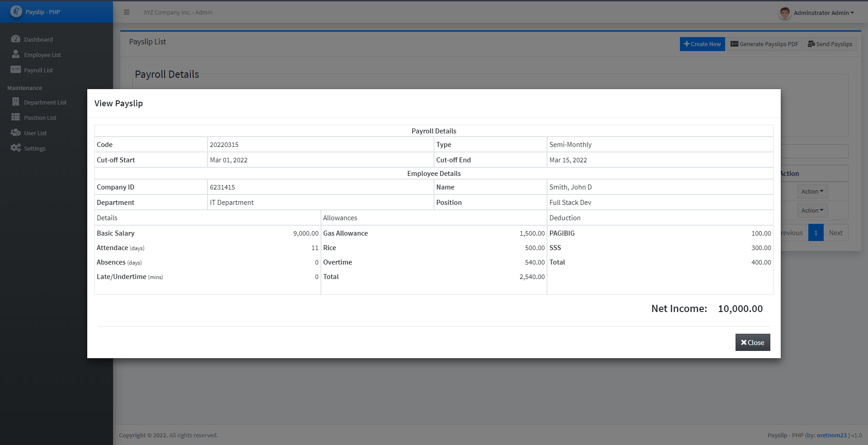
Task: Open the first Action dropdown
Action: pyautogui.click(x=812, y=191)
